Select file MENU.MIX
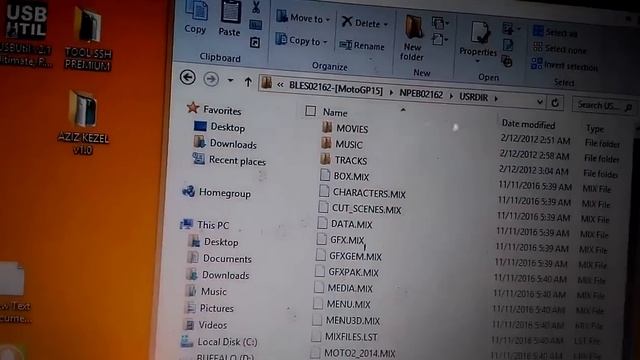This screenshot has height=360, width=640. click(x=348, y=304)
